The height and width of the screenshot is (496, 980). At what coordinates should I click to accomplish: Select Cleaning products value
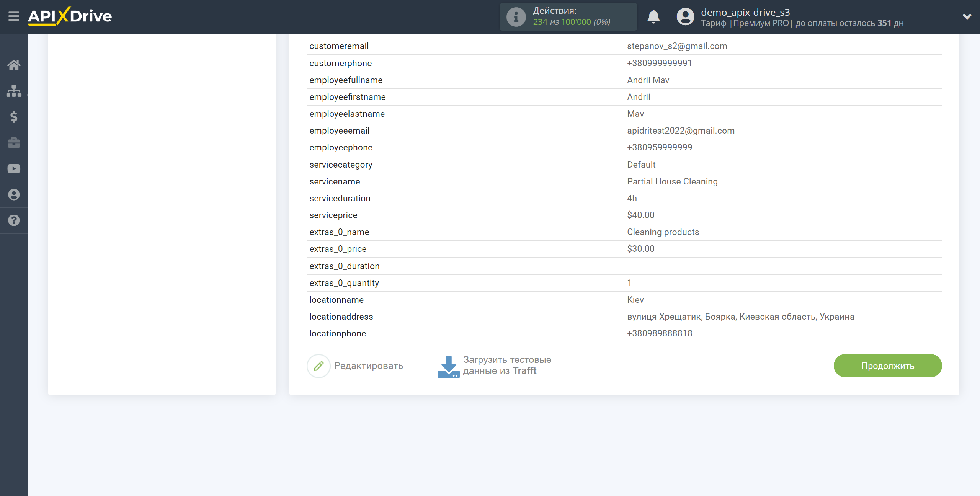663,232
